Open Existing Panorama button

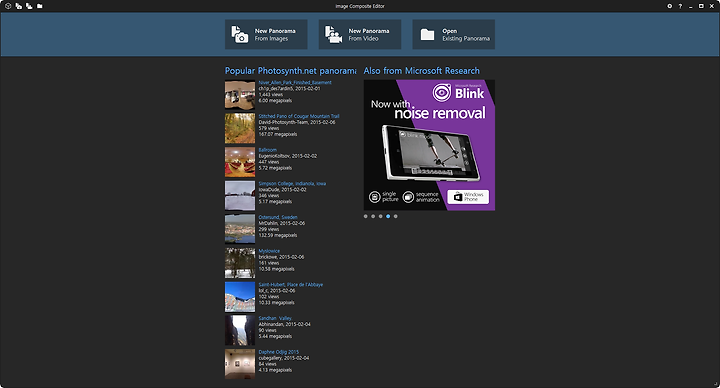[453, 34]
